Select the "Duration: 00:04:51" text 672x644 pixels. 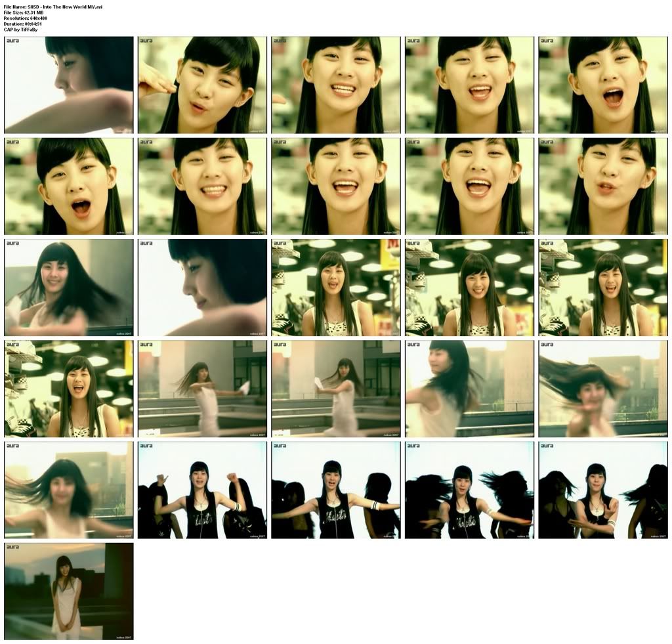22,24
